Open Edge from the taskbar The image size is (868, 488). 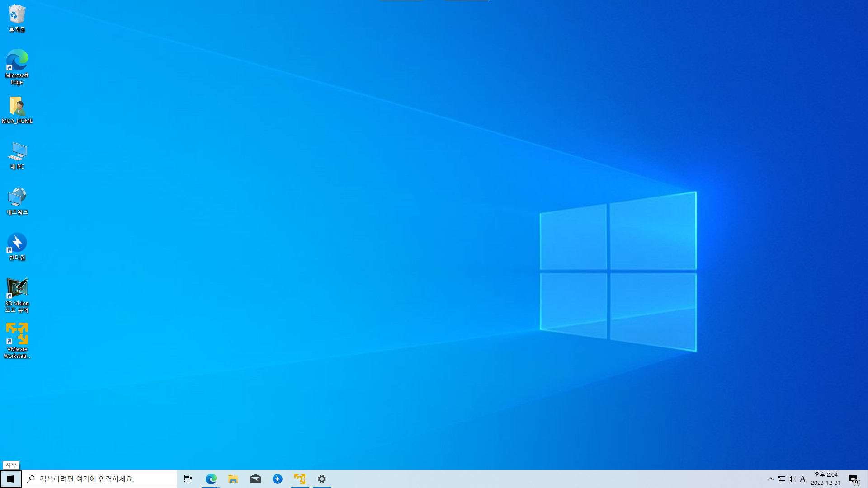coord(211,479)
